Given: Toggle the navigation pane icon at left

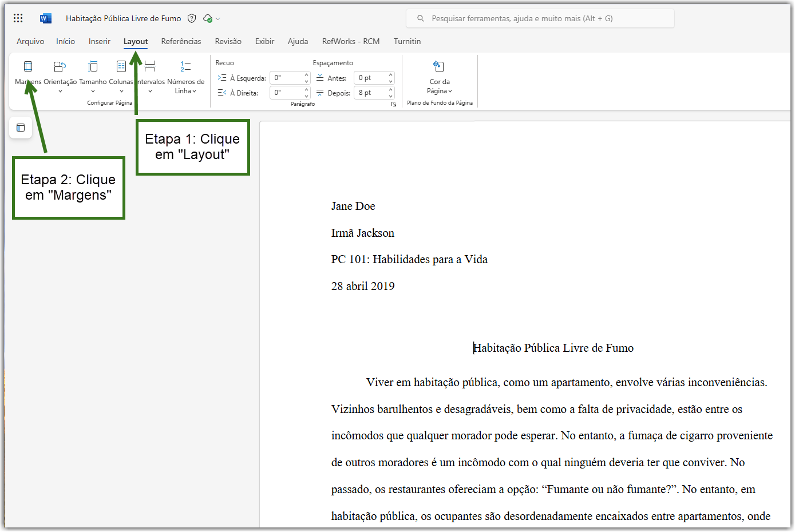Looking at the screenshot, I should point(21,128).
